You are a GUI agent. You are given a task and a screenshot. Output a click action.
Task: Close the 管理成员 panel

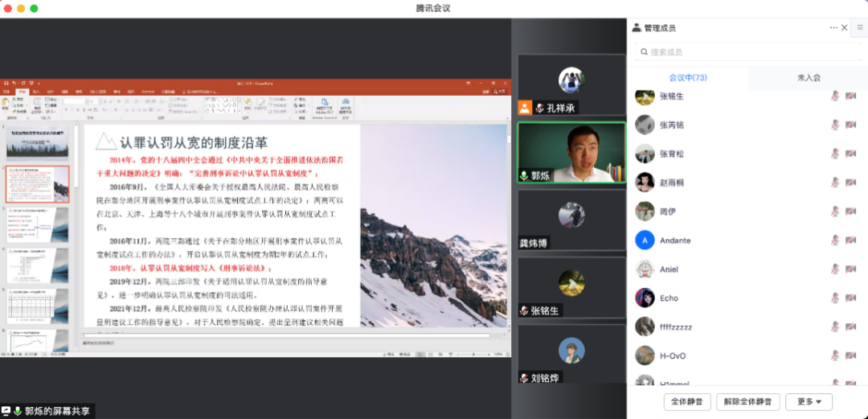[844, 27]
